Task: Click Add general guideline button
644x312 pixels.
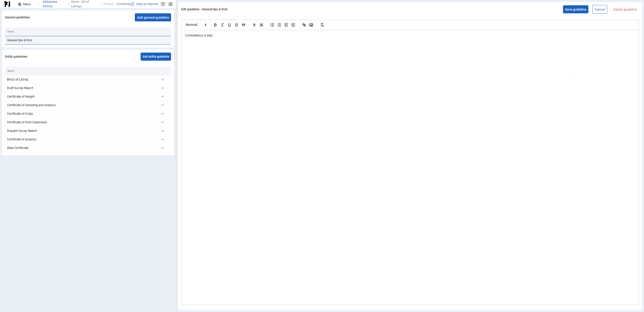Action: 153,17
